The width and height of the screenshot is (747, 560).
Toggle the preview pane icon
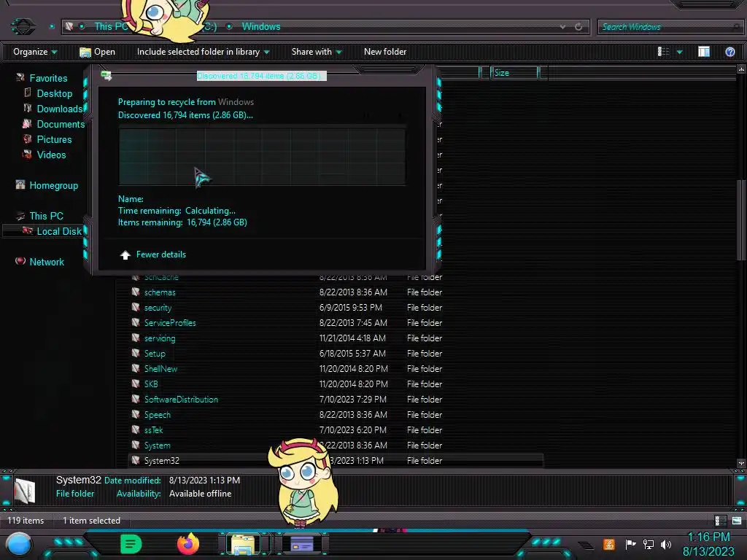(x=704, y=52)
